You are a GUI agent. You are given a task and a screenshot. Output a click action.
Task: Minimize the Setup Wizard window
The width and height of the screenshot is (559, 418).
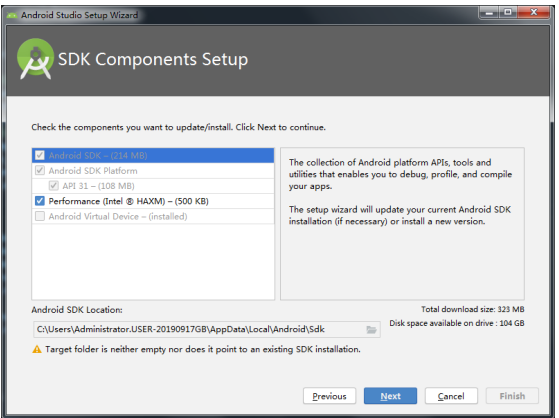pyautogui.click(x=489, y=13)
